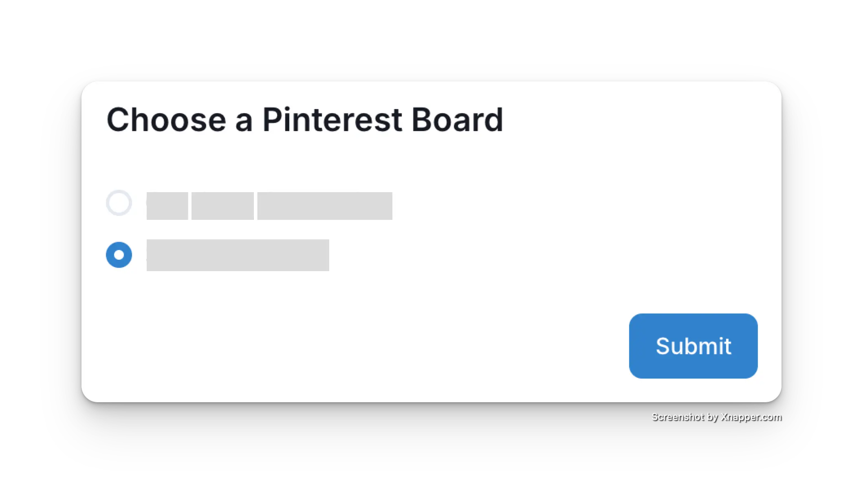Click the gray placeholder bar beside top radio
Image resolution: width=863 pixels, height=504 pixels.
[x=269, y=206]
